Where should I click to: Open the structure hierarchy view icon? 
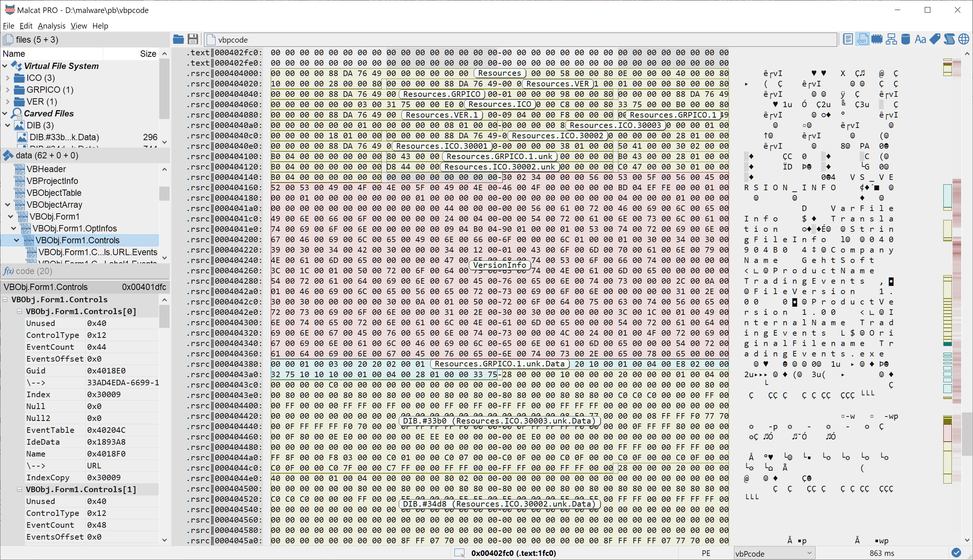pyautogui.click(x=891, y=39)
